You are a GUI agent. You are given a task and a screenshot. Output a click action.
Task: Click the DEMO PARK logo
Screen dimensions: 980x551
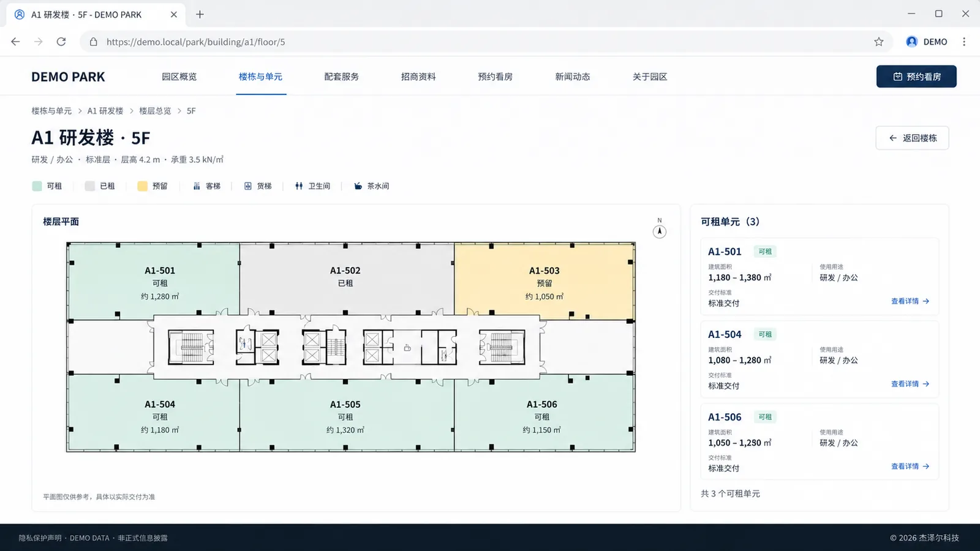pos(68,77)
